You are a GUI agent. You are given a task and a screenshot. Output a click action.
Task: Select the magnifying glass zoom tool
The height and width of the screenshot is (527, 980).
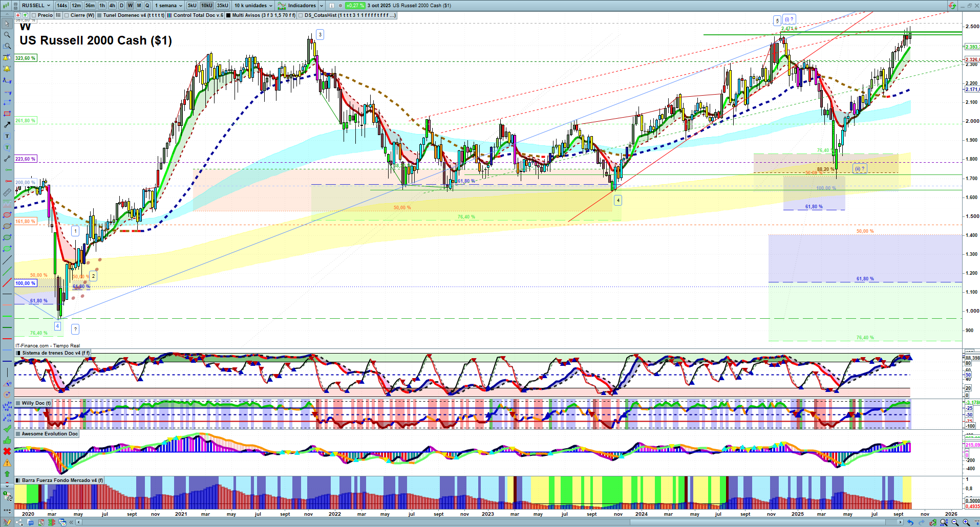pos(7,35)
